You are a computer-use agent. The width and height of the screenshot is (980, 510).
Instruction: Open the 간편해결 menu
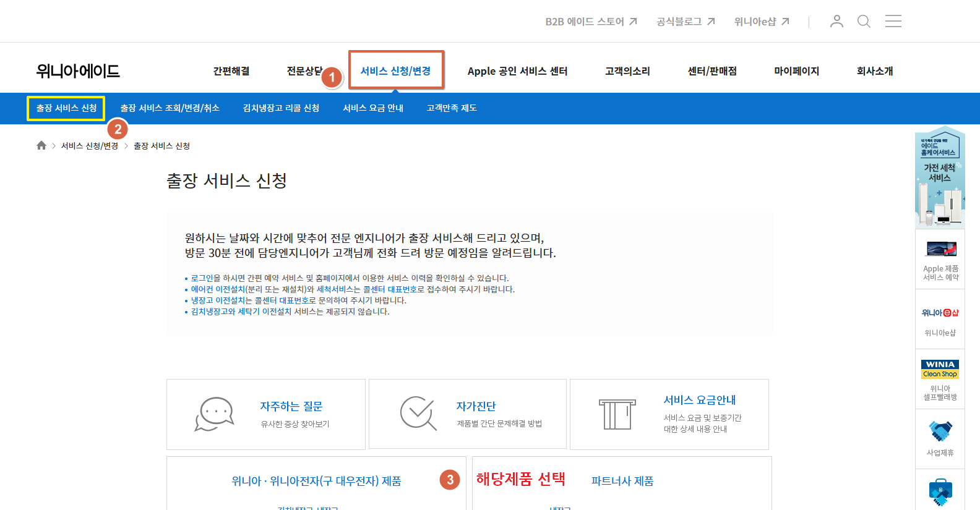pos(231,71)
